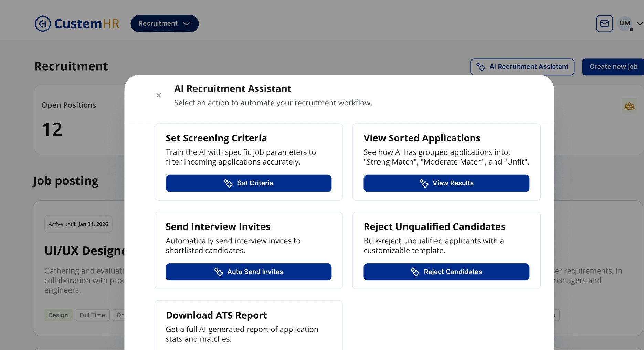644x350 pixels.
Task: Click the Job posting heading
Action: coord(65,181)
